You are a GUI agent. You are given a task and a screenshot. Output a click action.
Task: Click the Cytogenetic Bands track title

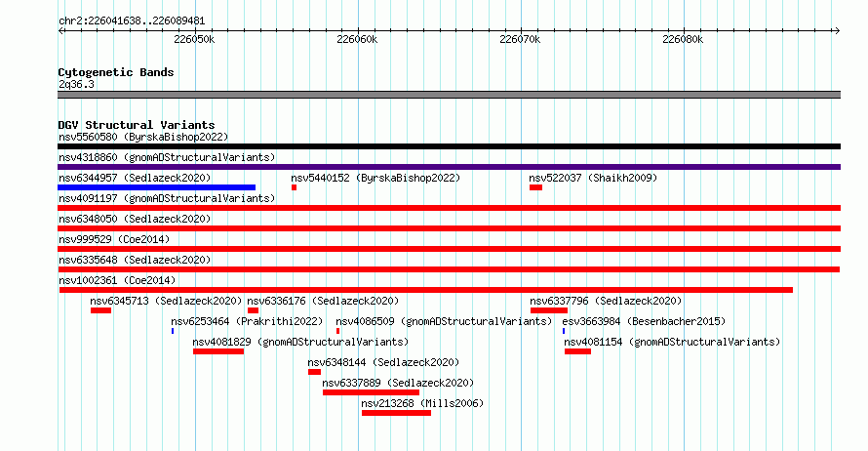point(116,72)
